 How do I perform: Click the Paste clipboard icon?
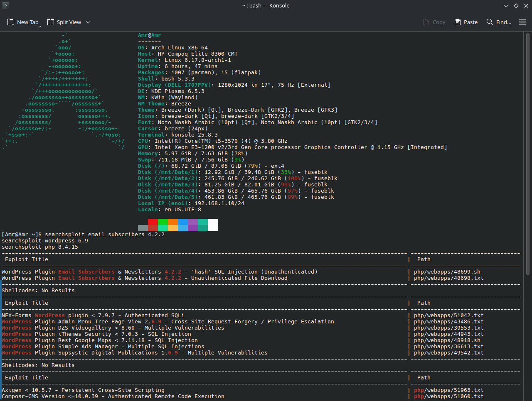(x=458, y=22)
